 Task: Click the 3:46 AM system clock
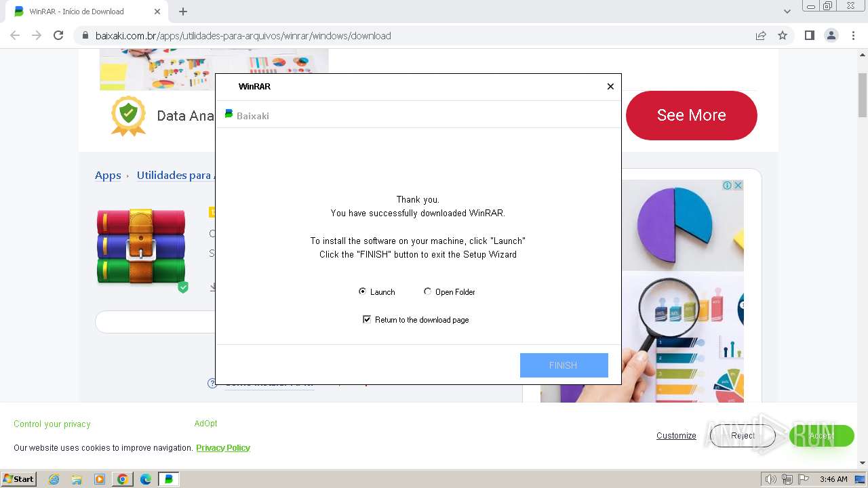[x=833, y=479]
